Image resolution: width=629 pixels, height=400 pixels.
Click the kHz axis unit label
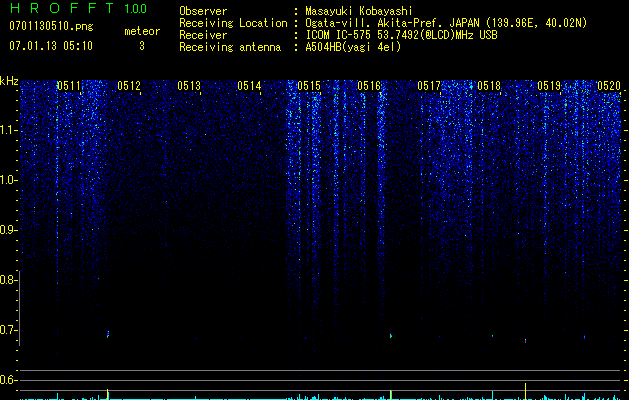tap(9, 81)
